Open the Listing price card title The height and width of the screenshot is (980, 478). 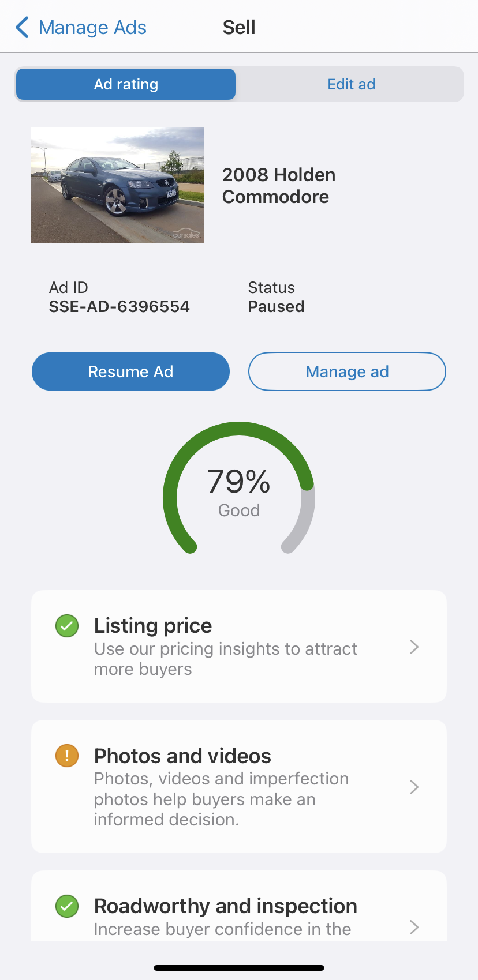153,626
